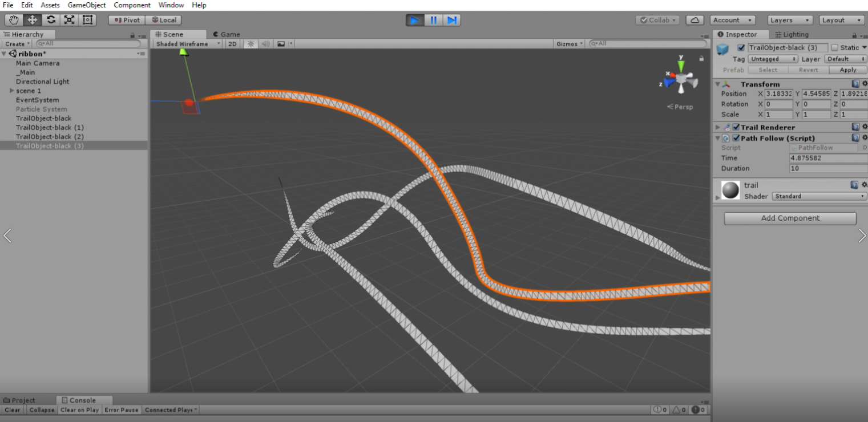Open the Layer dropdown in Inspector
The width and height of the screenshot is (868, 422).
click(x=846, y=59)
